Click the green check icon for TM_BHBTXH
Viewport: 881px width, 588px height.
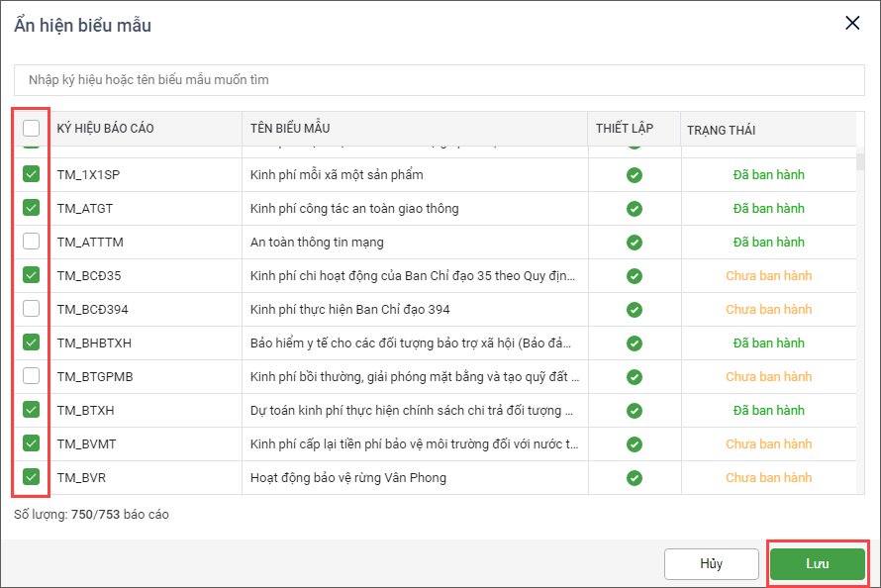(635, 343)
